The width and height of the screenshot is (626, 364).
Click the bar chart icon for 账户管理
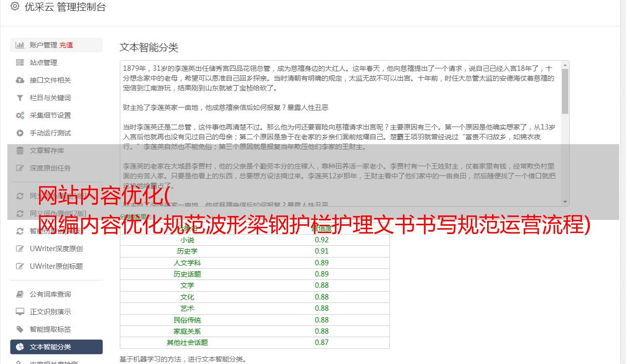(x=20, y=45)
